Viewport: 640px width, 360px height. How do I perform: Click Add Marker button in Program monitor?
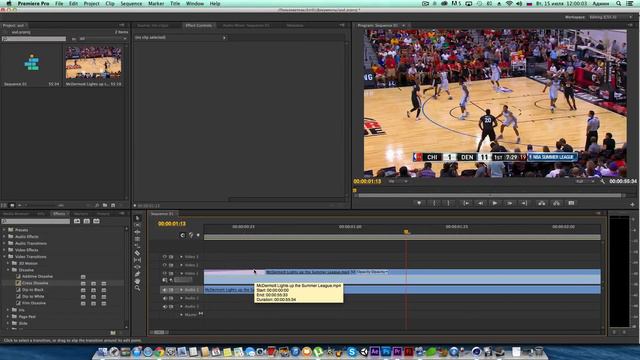(419, 203)
